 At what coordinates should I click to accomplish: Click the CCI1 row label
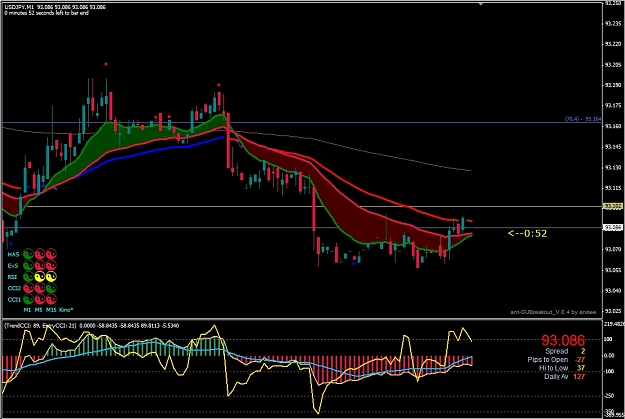tap(14, 299)
